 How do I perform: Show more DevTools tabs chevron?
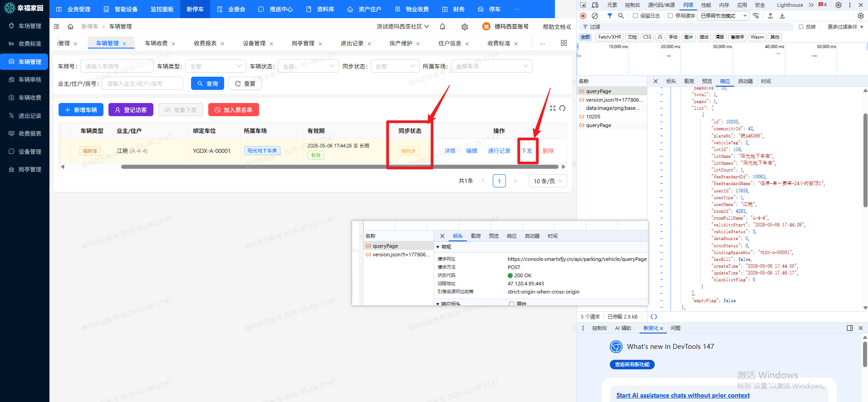(x=811, y=5)
